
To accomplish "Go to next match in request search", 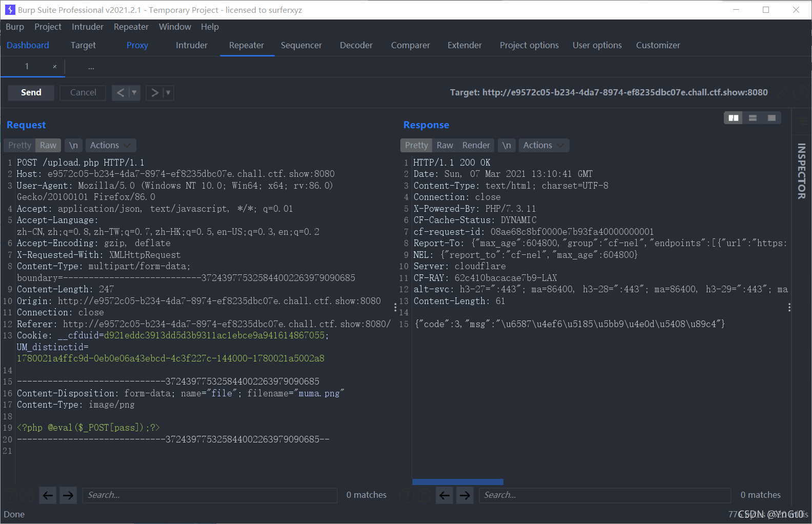I will (x=68, y=495).
